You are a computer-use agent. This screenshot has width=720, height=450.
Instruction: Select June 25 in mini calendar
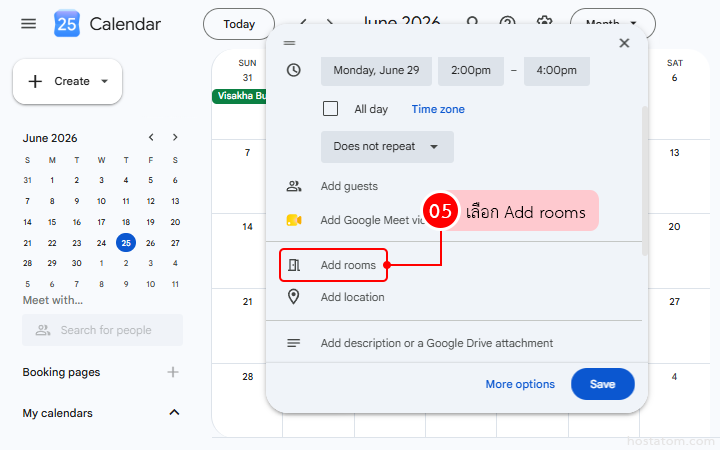point(126,242)
